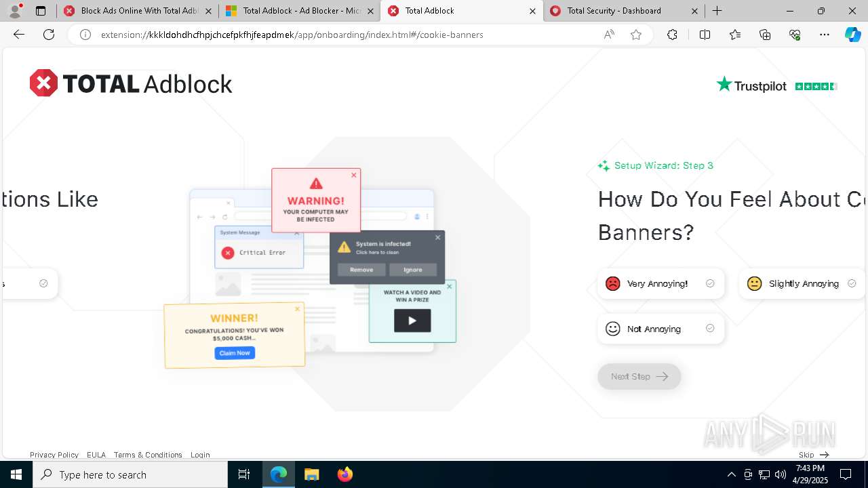Click the Login link

200,455
